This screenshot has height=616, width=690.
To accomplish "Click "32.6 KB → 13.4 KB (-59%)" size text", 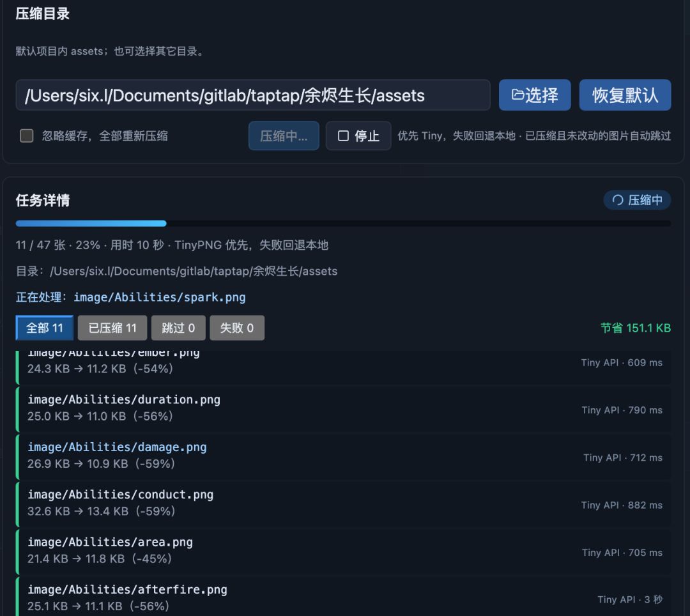I will click(x=101, y=511).
